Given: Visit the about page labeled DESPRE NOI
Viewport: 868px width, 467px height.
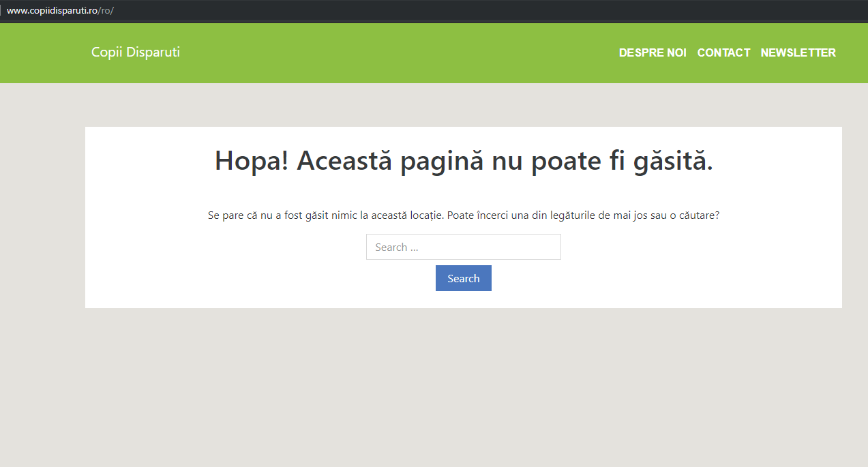Looking at the screenshot, I should (653, 52).
